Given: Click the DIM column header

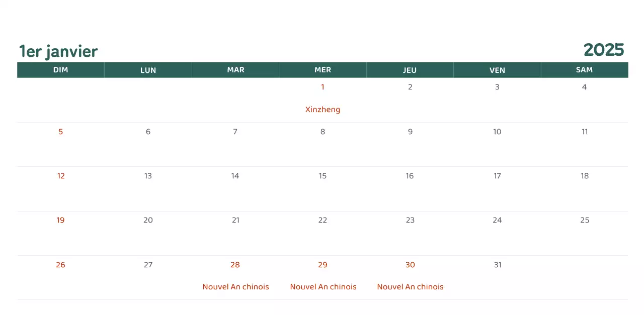Looking at the screenshot, I should pyautogui.click(x=60, y=70).
